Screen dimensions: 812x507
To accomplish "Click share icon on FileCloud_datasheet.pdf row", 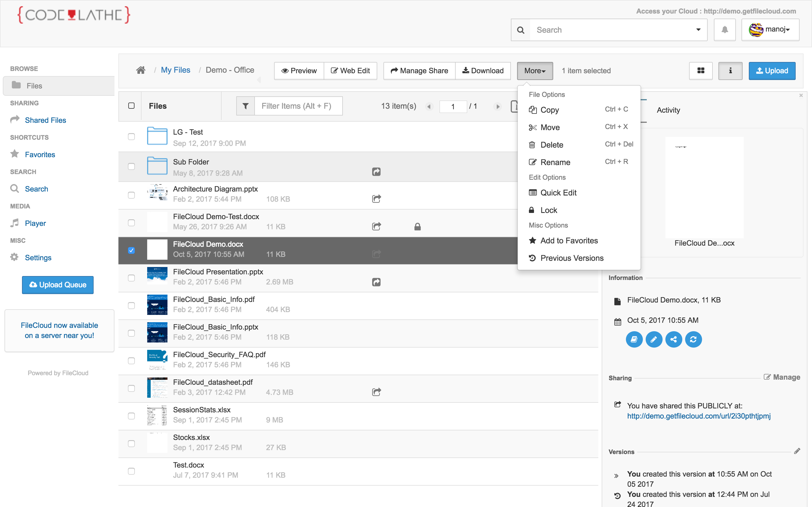I will click(x=376, y=392).
